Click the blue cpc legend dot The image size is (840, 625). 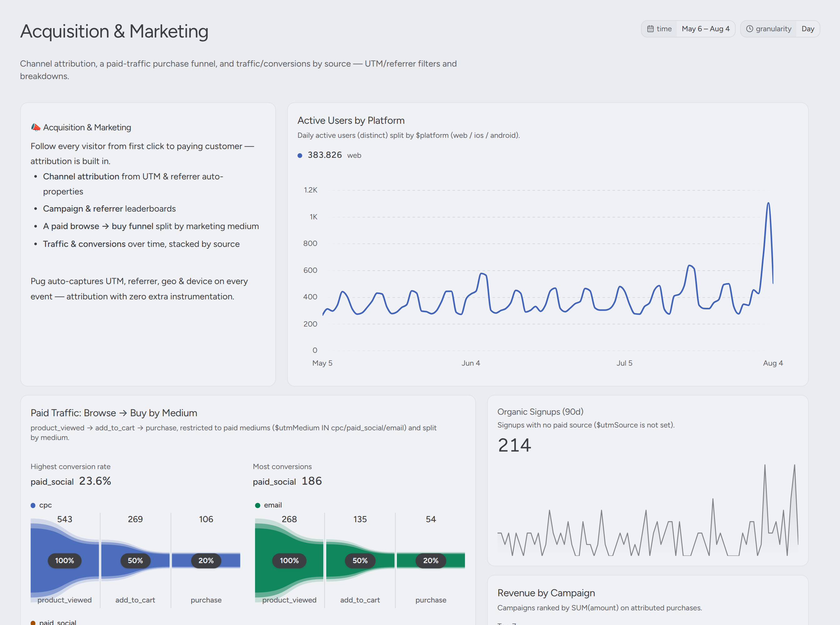(x=33, y=505)
